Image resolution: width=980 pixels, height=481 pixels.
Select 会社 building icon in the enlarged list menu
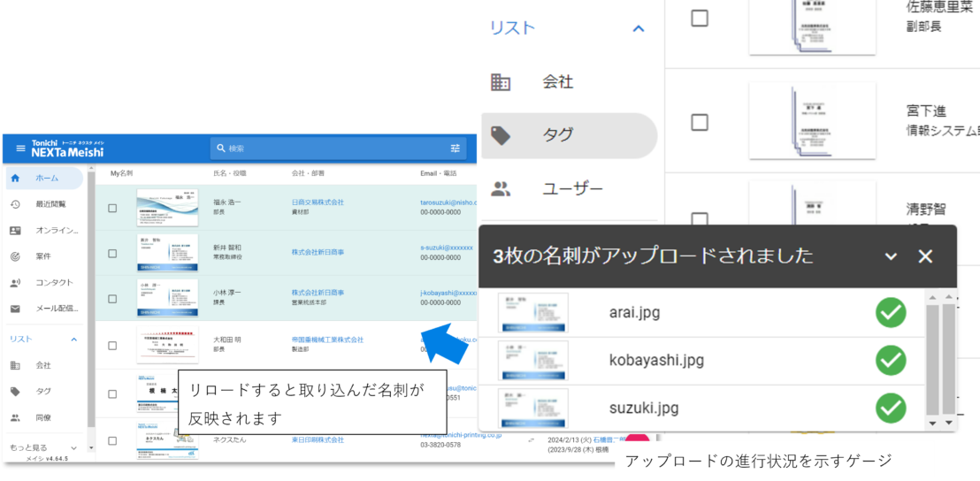coord(501,82)
